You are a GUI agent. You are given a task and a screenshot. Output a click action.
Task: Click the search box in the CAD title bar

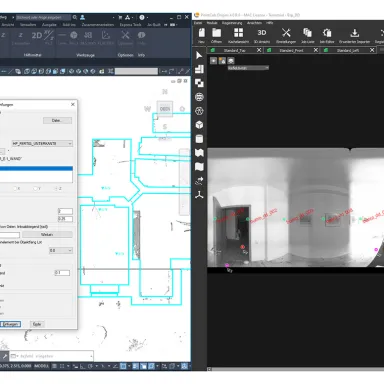pyautogui.click(x=43, y=17)
